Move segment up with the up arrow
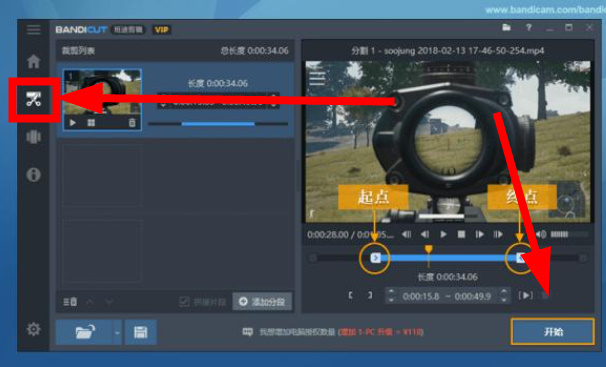 click(x=90, y=301)
